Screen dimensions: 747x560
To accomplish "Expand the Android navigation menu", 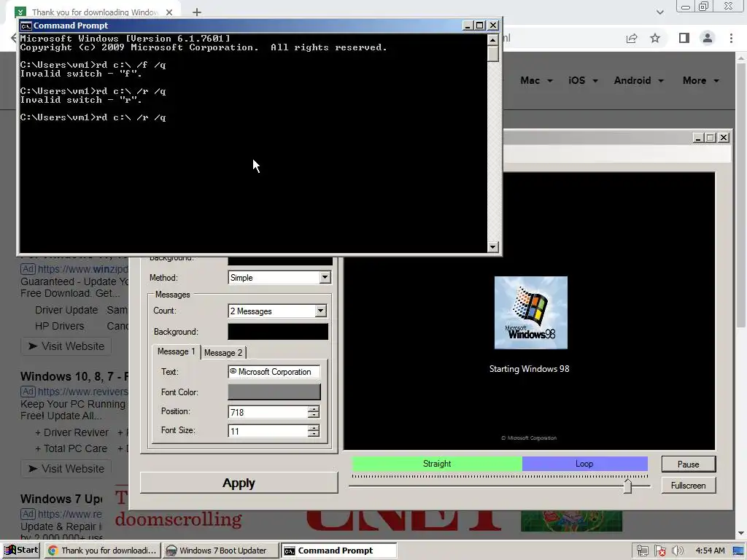I will [638, 80].
